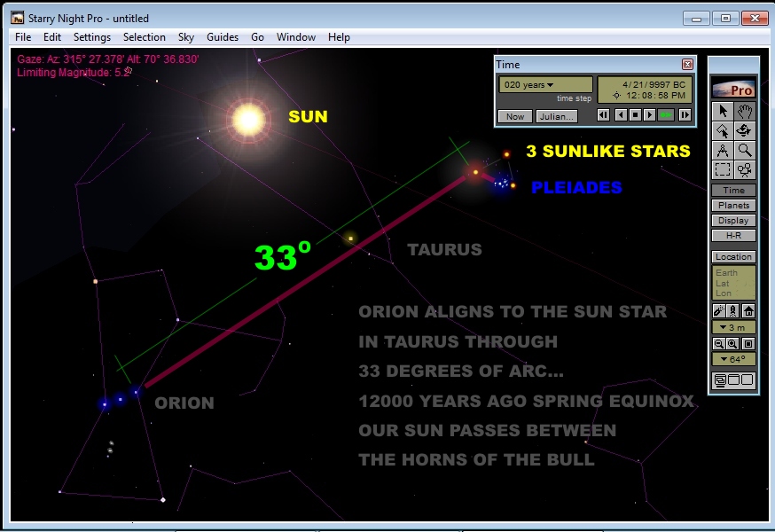Open the Guides menu
Image resolution: width=775 pixels, height=532 pixels.
tap(222, 37)
